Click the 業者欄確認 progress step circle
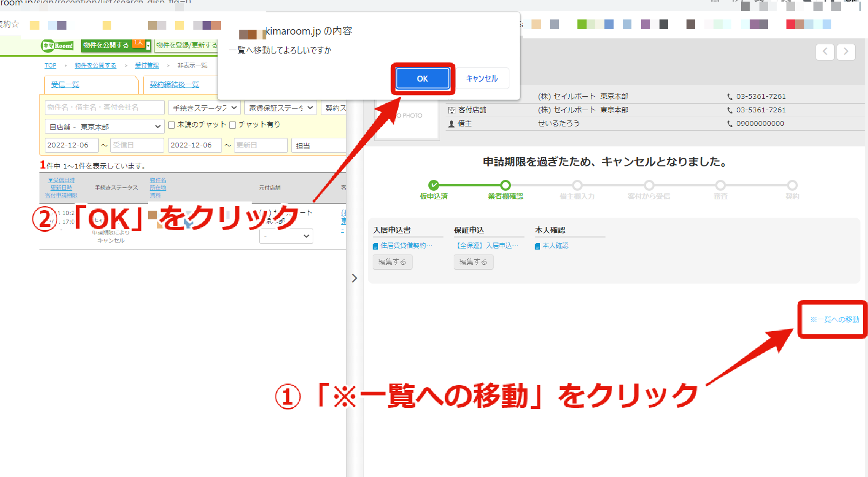The image size is (868, 477). pyautogui.click(x=506, y=185)
